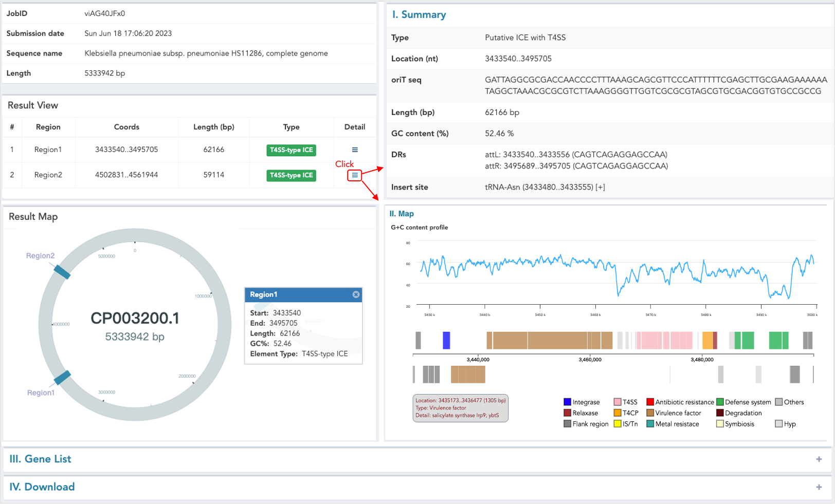The image size is (835, 504).
Task: Click coords 4502831..4561944 in table
Action: pyautogui.click(x=126, y=175)
